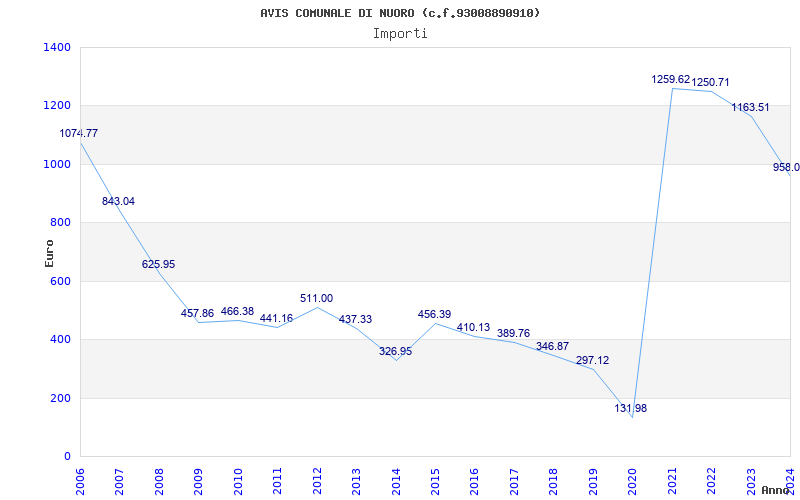Click the 2009 year tick label
The image size is (800, 500).
(199, 480)
